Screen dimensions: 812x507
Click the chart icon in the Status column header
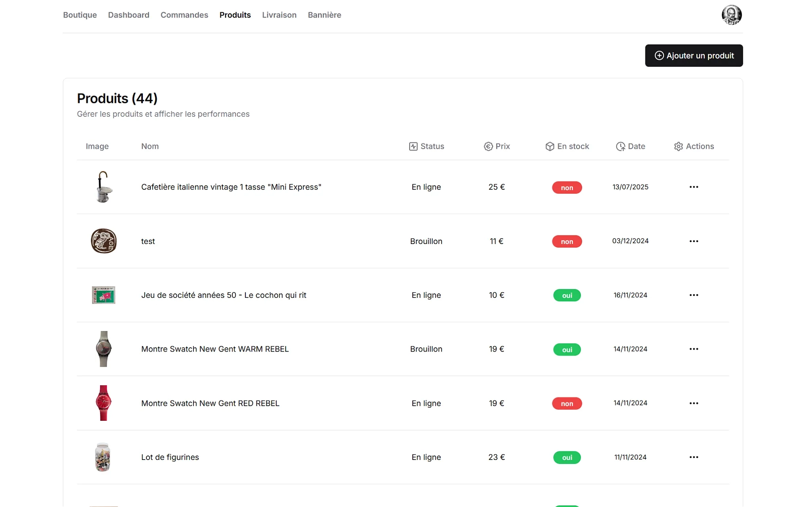tap(413, 146)
